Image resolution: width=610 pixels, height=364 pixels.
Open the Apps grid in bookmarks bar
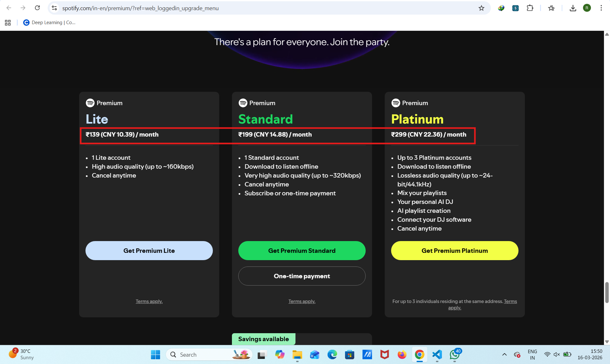pos(8,23)
